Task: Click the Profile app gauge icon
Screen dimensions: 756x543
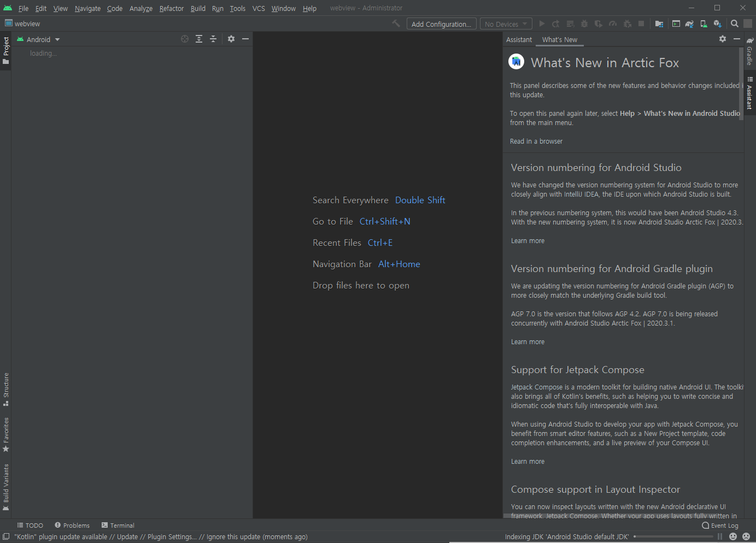Action: [x=613, y=23]
